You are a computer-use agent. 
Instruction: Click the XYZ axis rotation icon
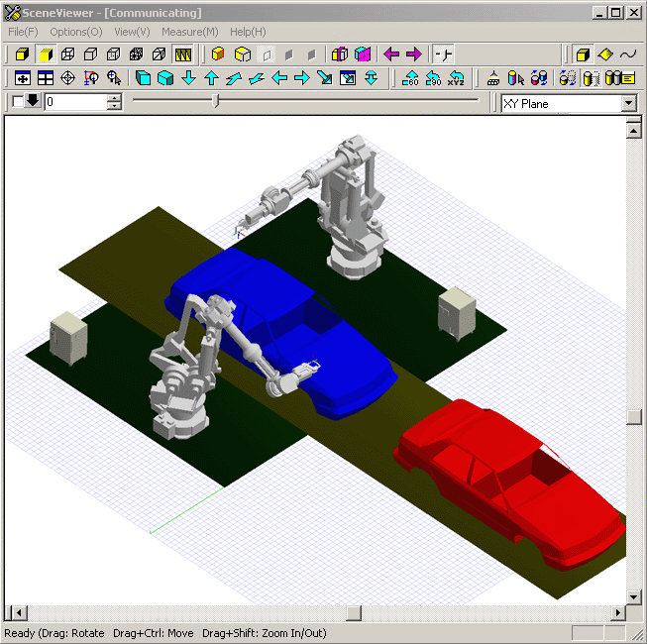coord(456,78)
